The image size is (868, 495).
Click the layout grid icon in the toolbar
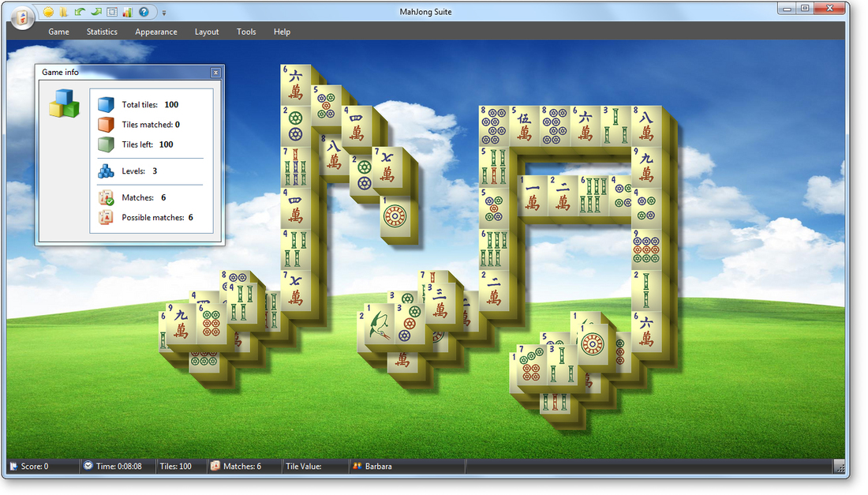pyautogui.click(x=112, y=12)
